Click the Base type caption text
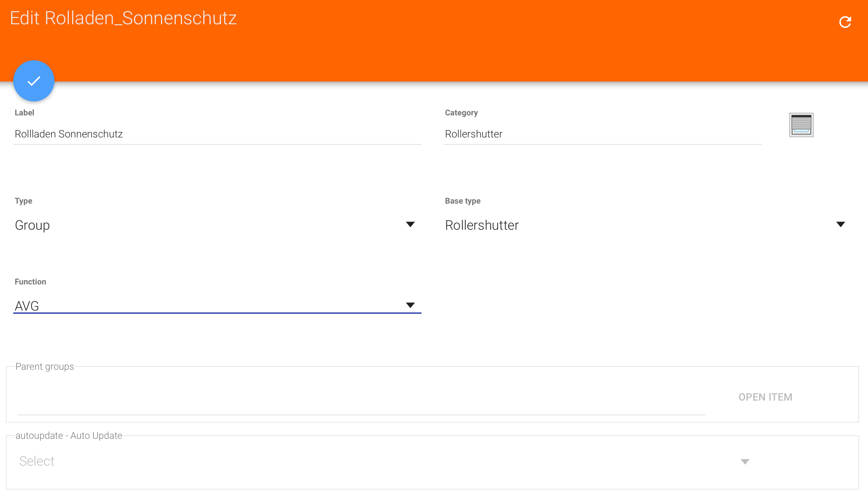This screenshot has height=502, width=868. coord(463,201)
